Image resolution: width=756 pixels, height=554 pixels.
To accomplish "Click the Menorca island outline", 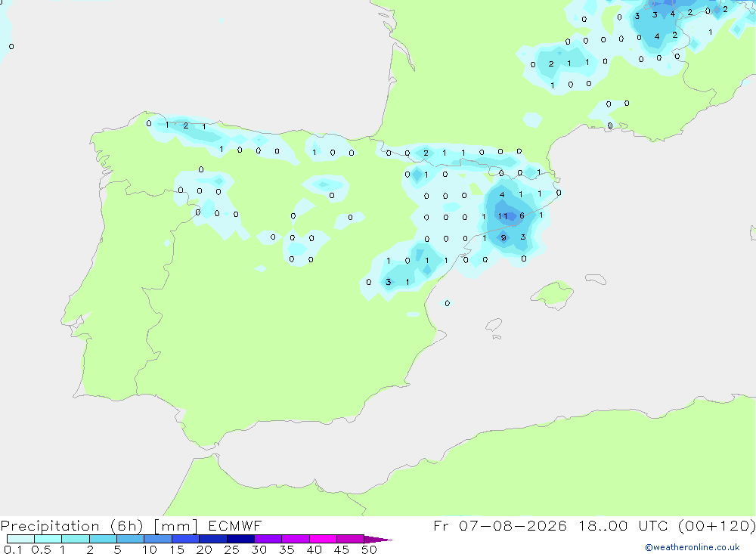I will [596, 279].
